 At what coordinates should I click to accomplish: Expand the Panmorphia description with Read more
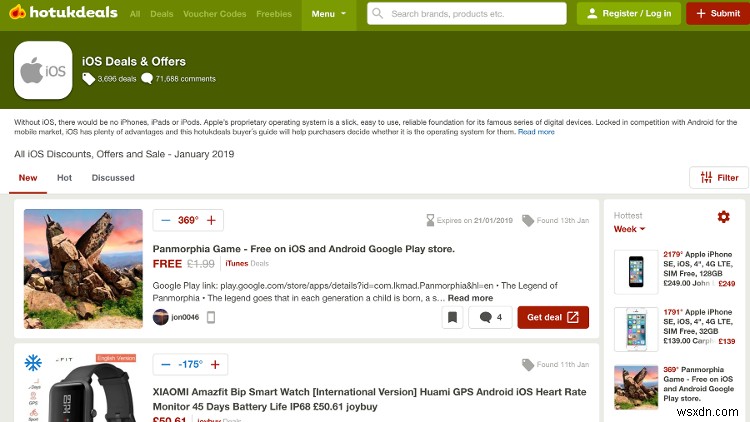click(469, 298)
